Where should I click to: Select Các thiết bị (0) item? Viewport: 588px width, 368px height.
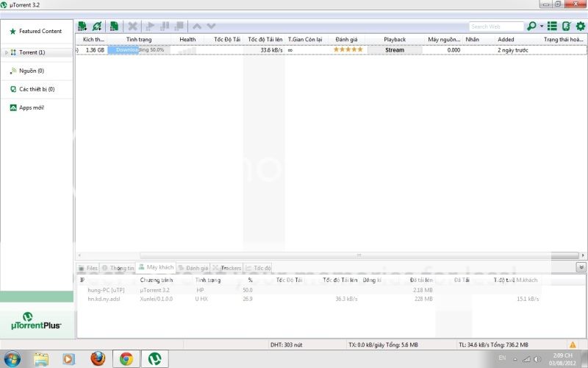[x=36, y=89]
